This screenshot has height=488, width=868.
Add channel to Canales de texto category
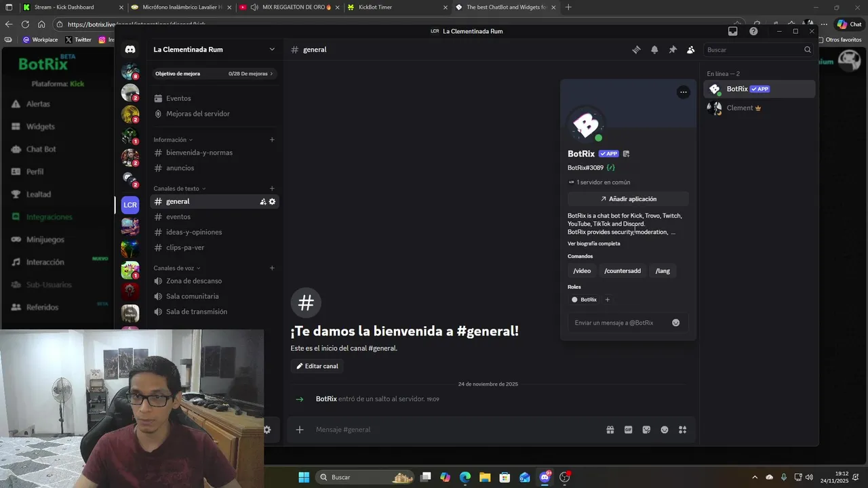point(272,188)
